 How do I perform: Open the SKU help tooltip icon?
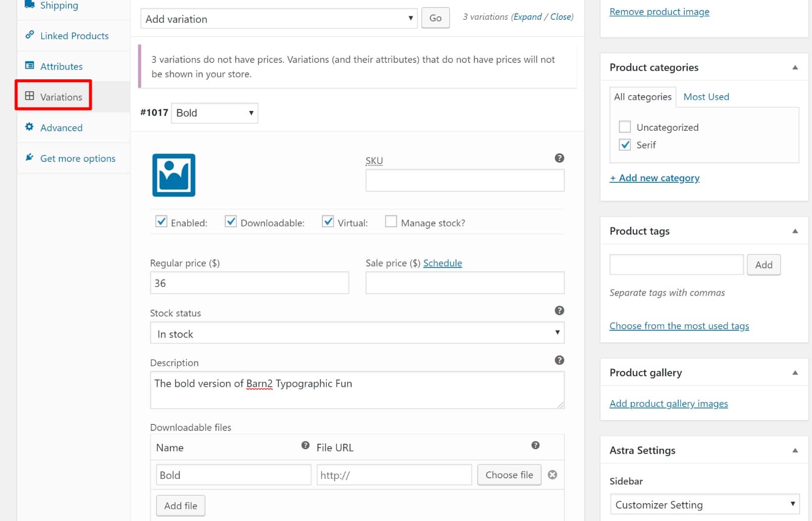pyautogui.click(x=559, y=158)
